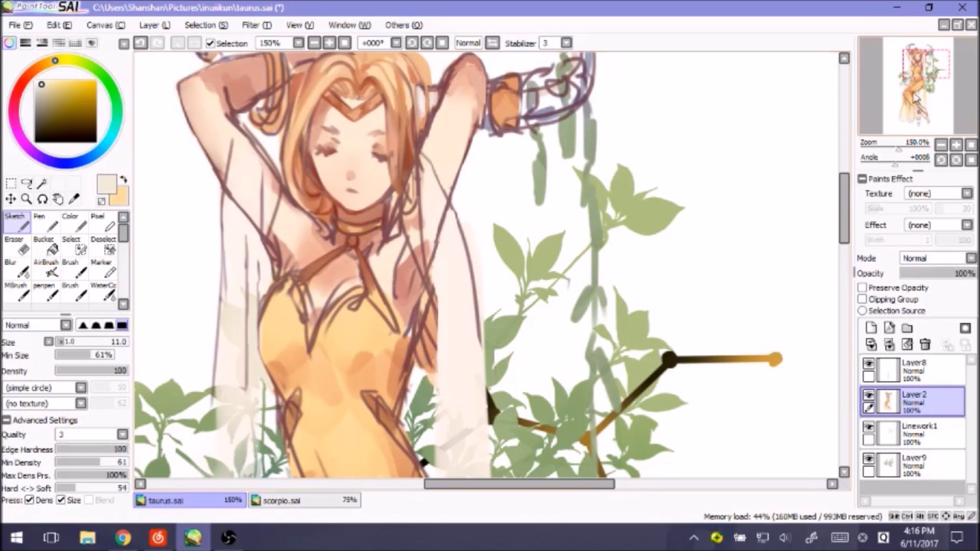Delete the selected layer with trash icon
The image size is (980, 551).
(x=925, y=344)
